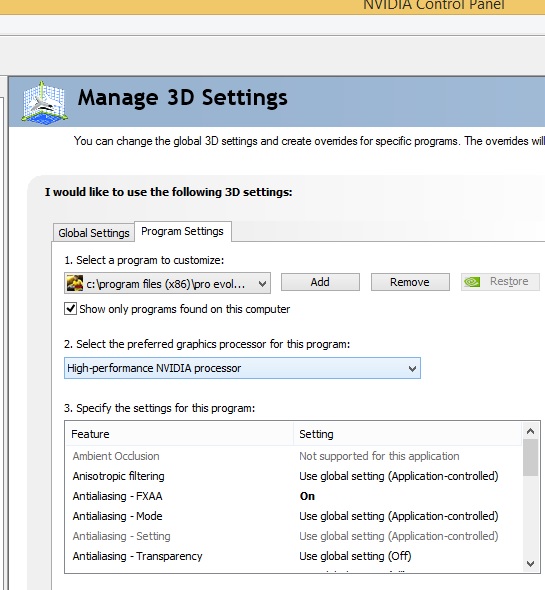Click the Manage 3D Settings header icon
545x590 pixels.
[45, 103]
